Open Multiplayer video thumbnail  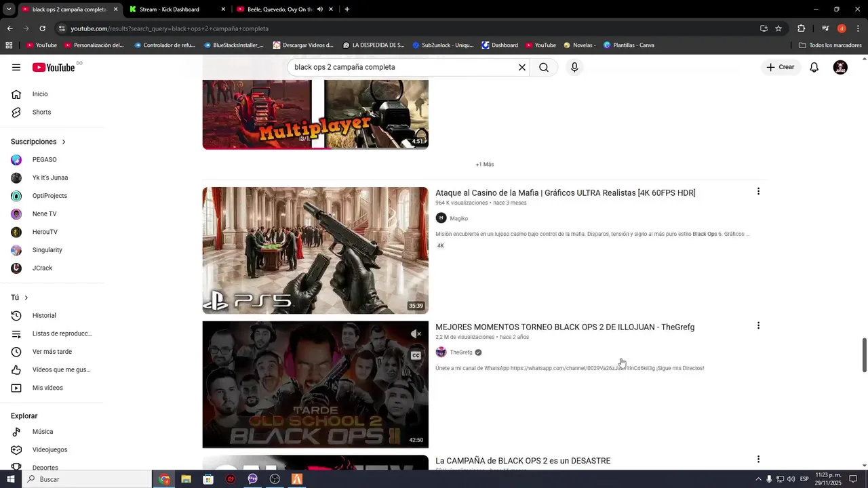(315, 115)
